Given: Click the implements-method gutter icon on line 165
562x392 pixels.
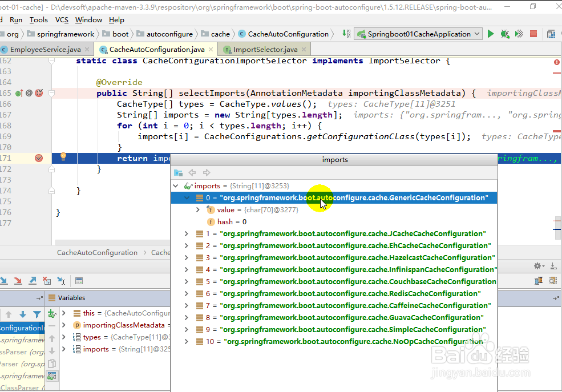Looking at the screenshot, I should tap(19, 93).
